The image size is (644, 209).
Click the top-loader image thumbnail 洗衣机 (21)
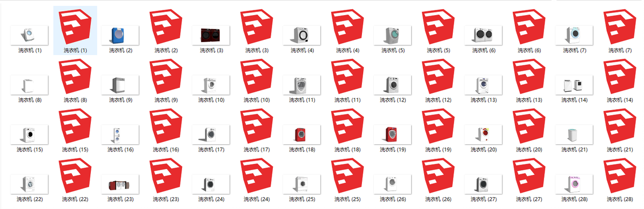pyautogui.click(x=574, y=134)
